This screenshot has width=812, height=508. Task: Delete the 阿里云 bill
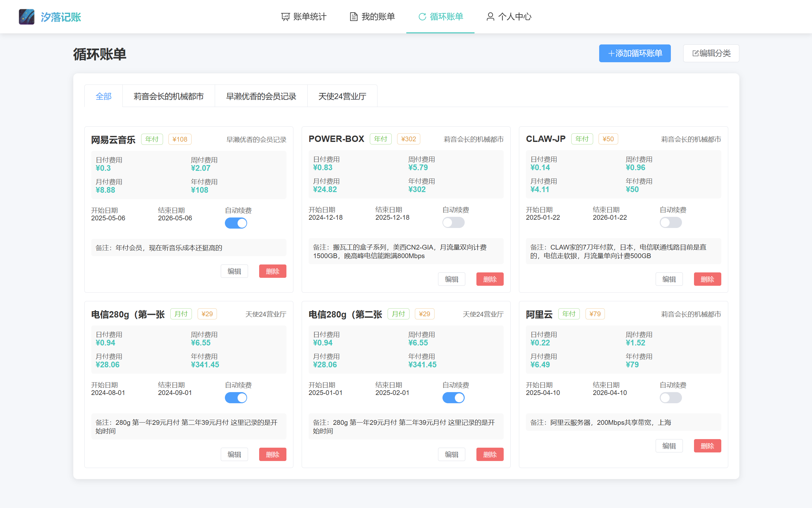707,446
